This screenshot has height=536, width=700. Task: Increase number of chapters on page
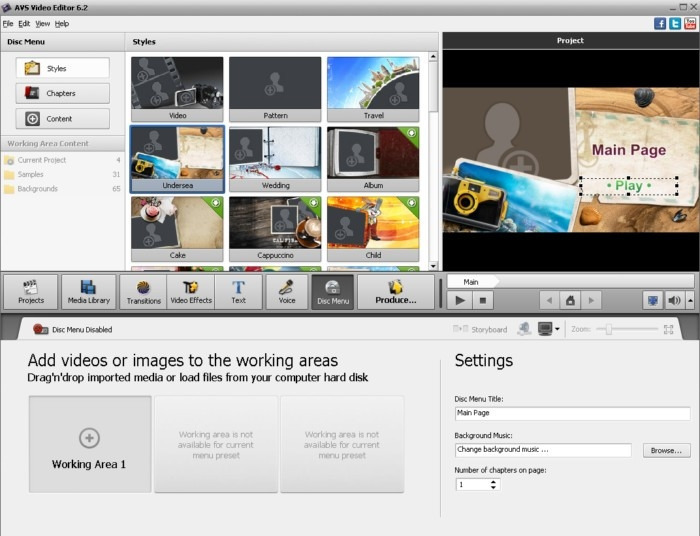click(493, 482)
